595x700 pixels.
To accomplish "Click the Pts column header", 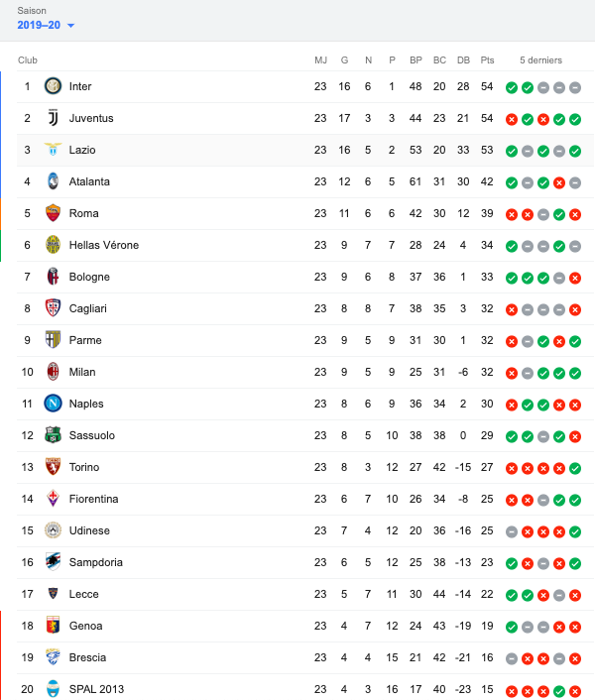I will (487, 60).
